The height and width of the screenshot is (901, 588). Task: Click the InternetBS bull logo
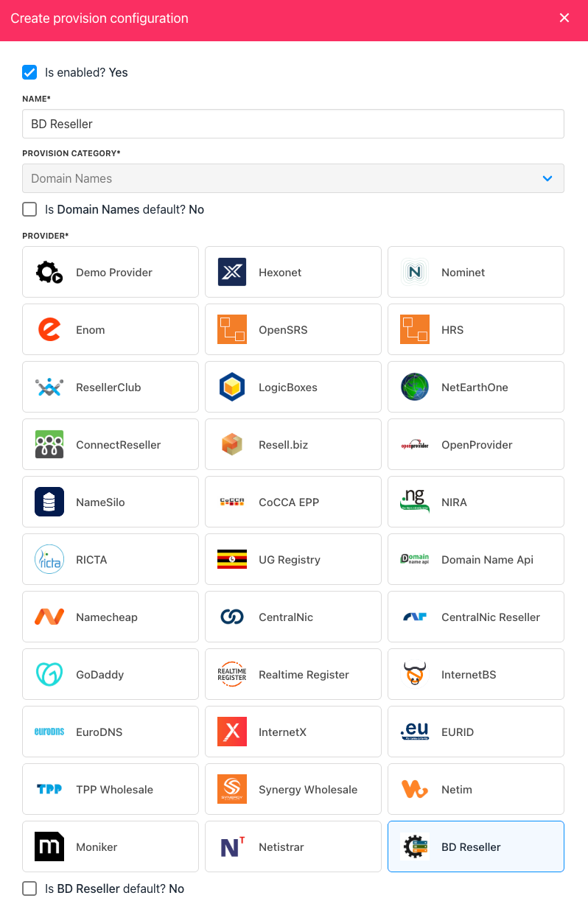click(415, 675)
